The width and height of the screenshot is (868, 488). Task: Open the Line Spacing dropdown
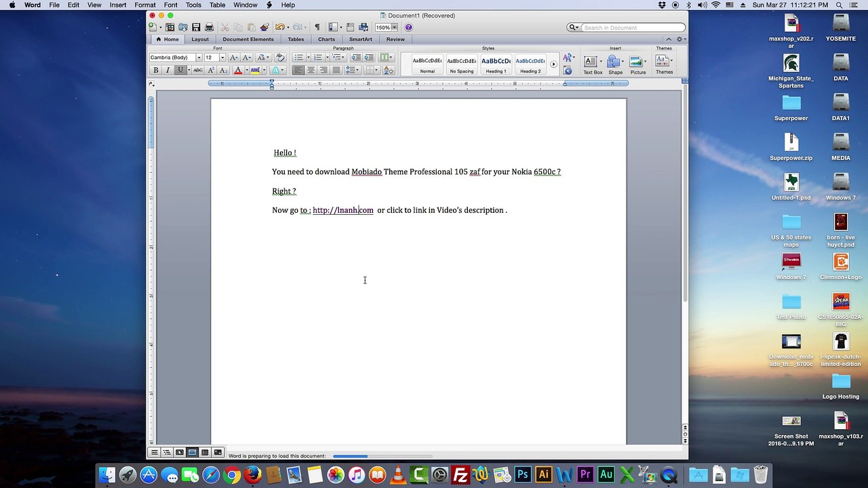[353, 70]
